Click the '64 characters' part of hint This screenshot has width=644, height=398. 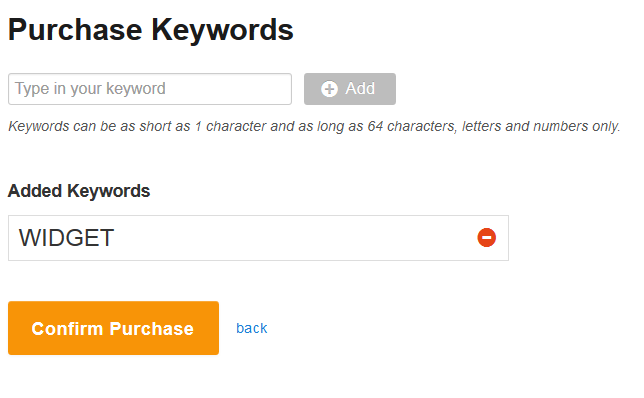click(x=412, y=127)
